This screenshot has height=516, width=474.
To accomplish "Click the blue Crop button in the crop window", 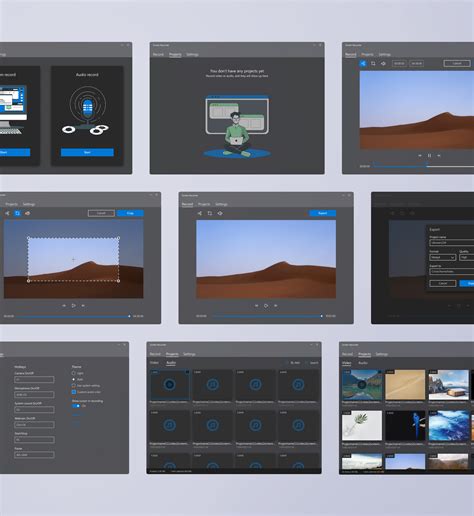I will pos(130,213).
